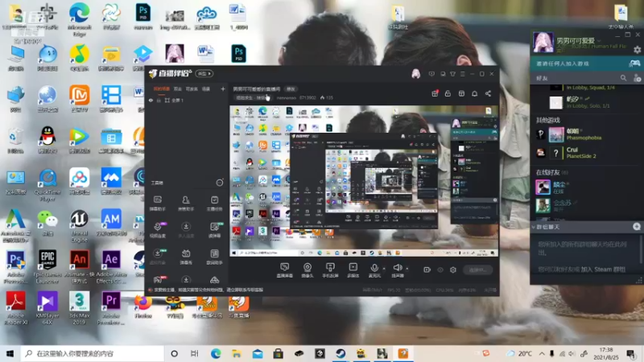Collapse the 其他游戏 section header
Image resolution: width=644 pixels, height=362 pixels.
(548, 120)
